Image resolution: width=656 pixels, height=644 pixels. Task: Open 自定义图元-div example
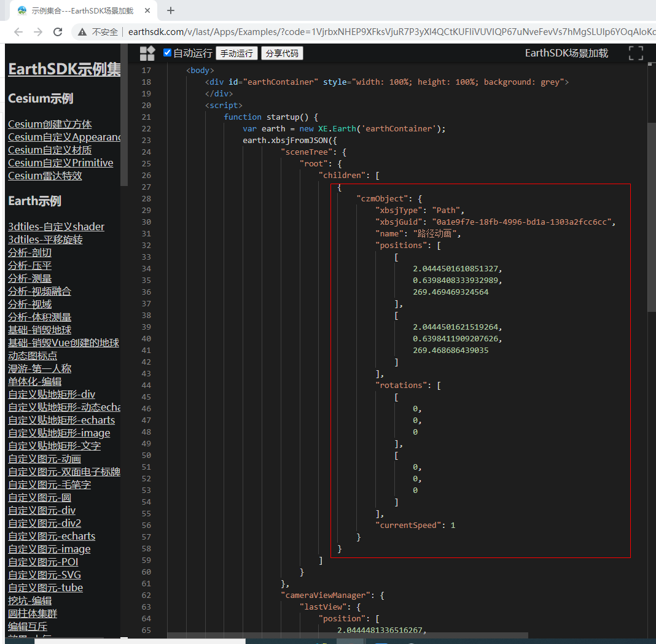tap(42, 511)
